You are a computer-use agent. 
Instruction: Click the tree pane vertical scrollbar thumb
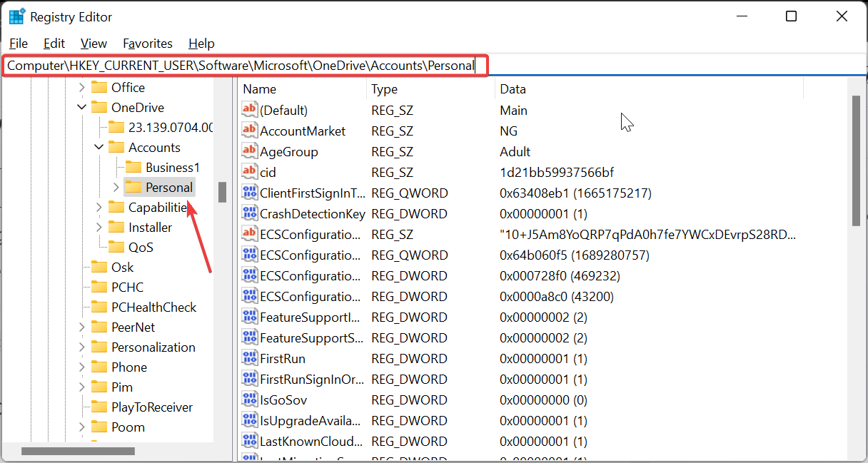[223, 192]
